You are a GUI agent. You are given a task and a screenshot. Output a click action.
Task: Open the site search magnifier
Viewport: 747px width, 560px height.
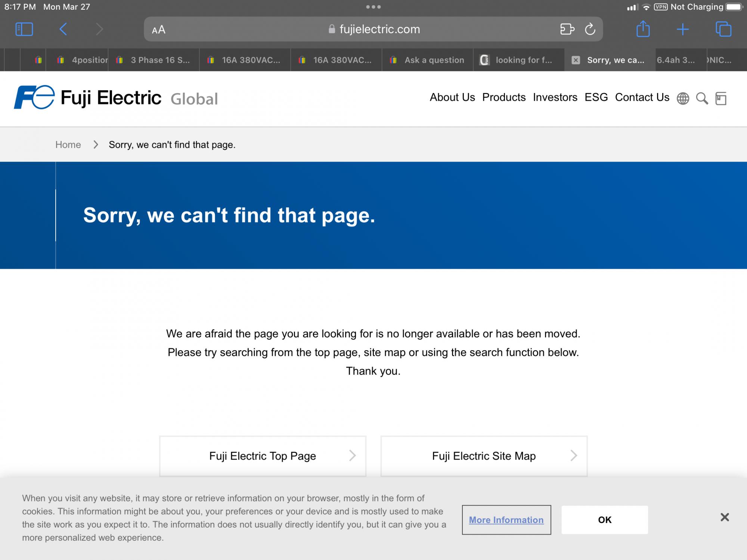tap(702, 99)
